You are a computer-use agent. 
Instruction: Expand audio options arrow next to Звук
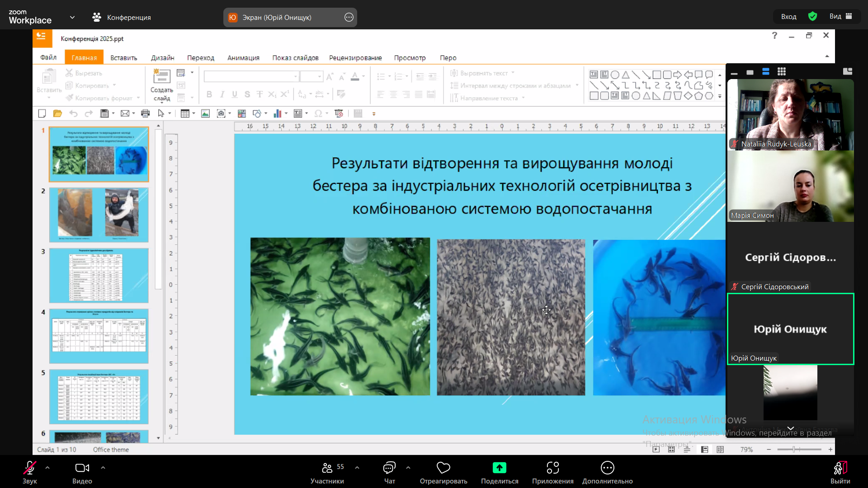tap(47, 468)
